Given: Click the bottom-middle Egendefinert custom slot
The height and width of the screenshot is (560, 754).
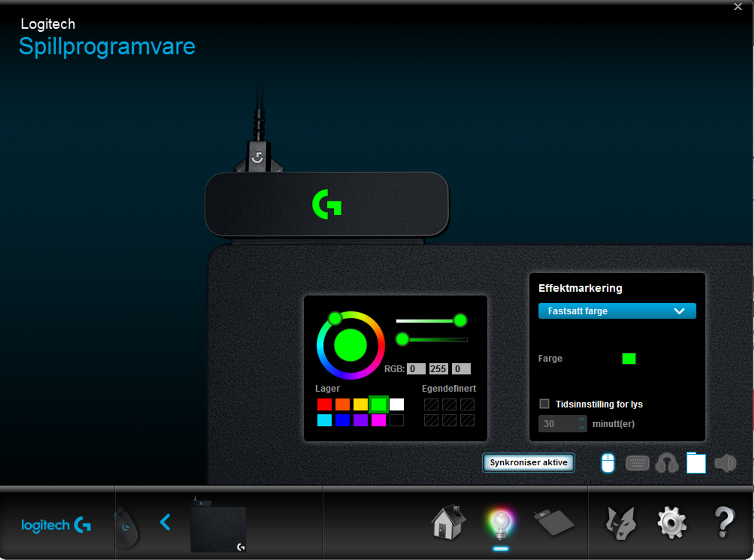Looking at the screenshot, I should coord(449,420).
